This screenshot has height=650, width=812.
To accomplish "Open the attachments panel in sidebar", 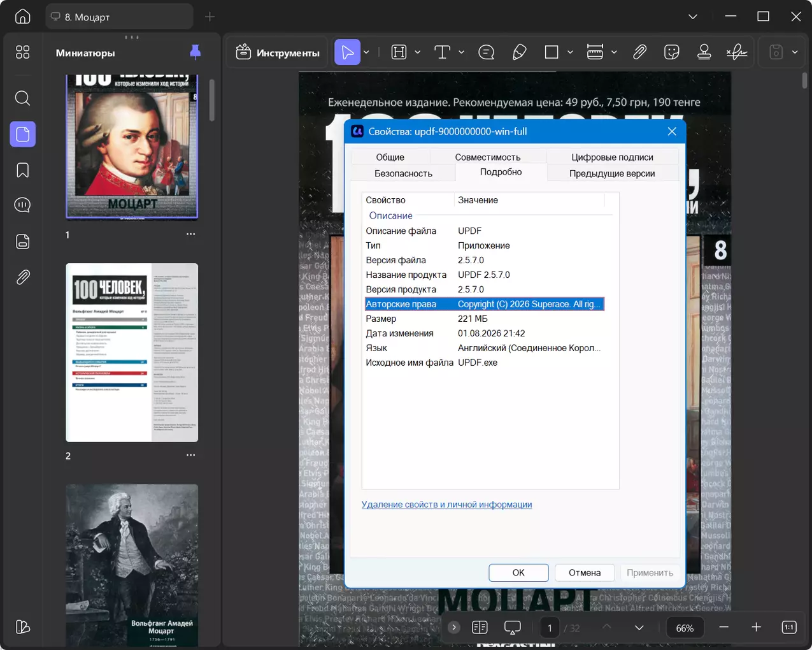I will 23,277.
